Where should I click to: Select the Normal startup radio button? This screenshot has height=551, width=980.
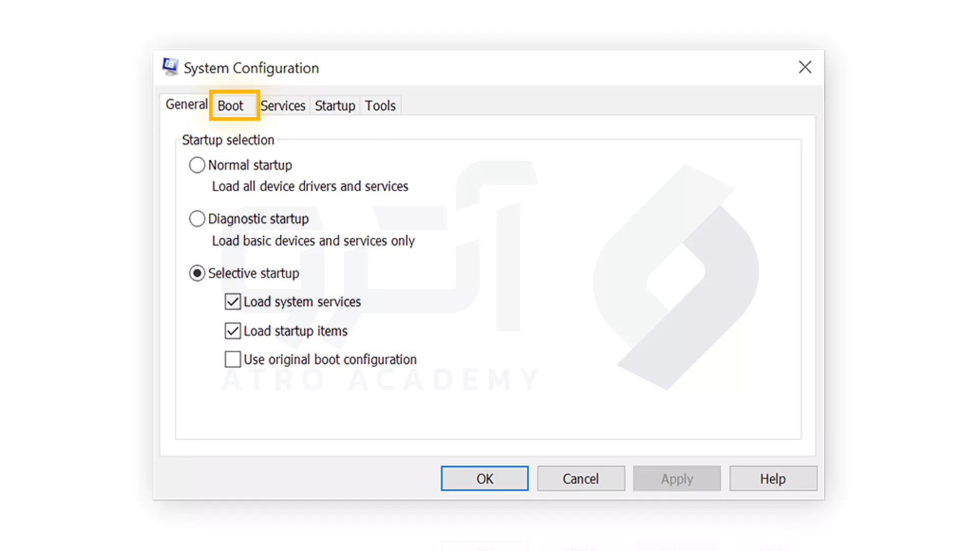click(197, 165)
